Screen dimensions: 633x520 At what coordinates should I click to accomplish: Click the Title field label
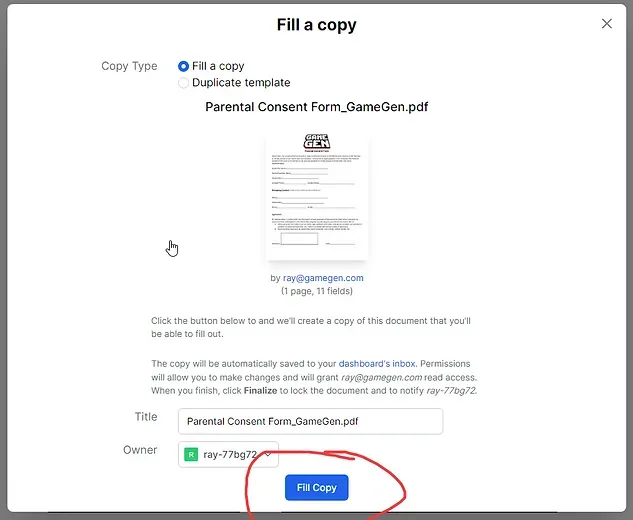tap(146, 417)
